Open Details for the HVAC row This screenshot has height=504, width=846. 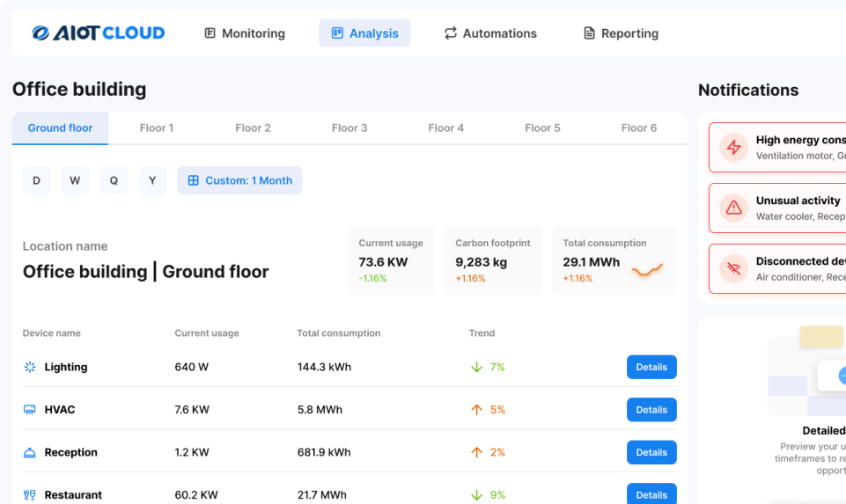(651, 410)
